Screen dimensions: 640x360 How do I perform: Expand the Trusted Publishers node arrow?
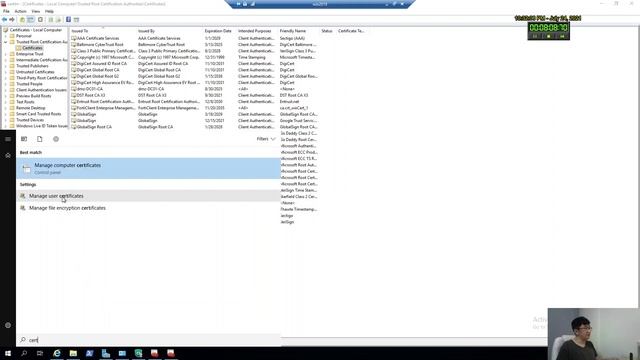click(x=6, y=66)
